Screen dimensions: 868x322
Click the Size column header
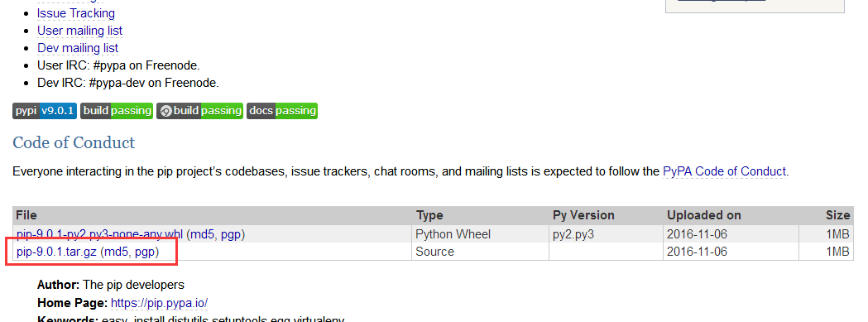(837, 215)
